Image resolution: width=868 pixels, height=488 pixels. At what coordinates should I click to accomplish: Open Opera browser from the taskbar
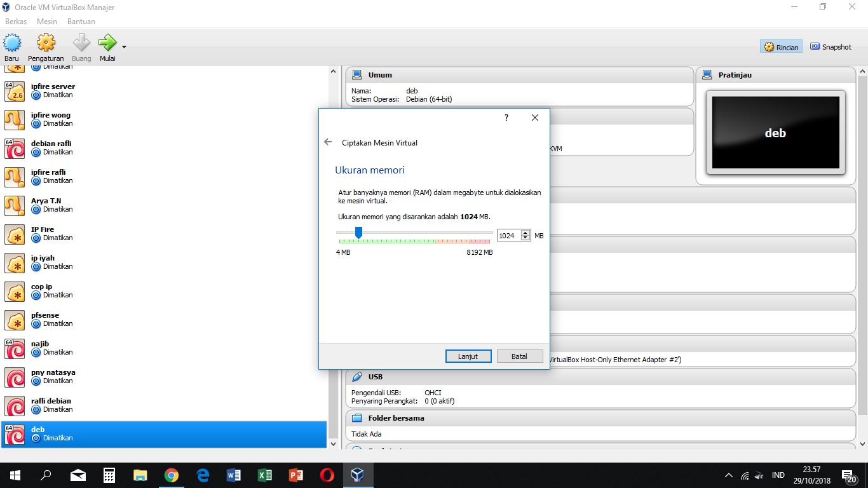[327, 475]
